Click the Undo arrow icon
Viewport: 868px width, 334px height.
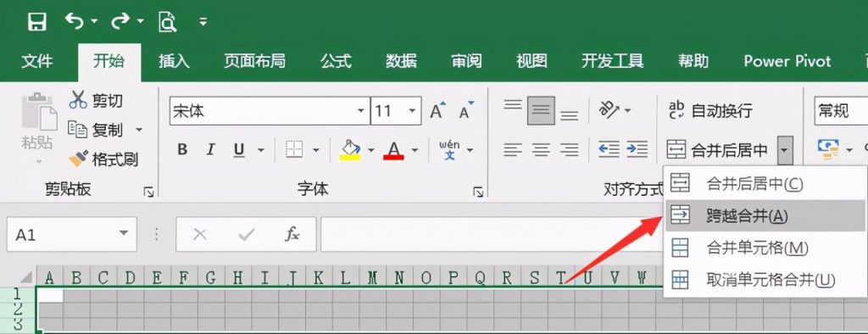pos(75,21)
